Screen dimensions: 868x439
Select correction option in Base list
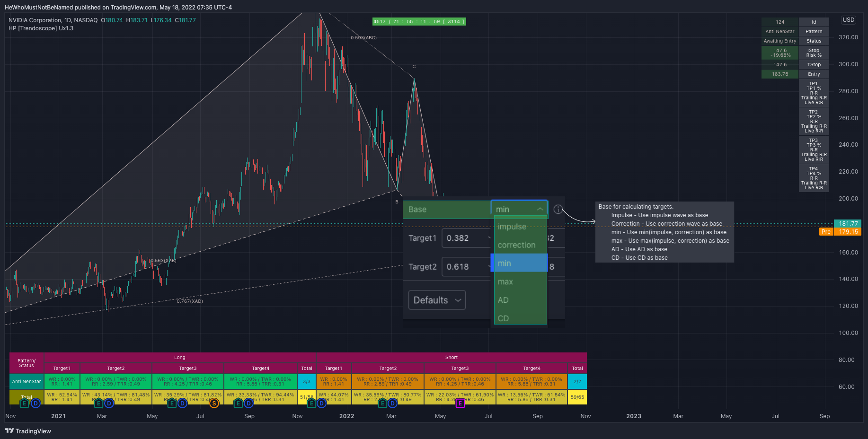[x=521, y=245]
